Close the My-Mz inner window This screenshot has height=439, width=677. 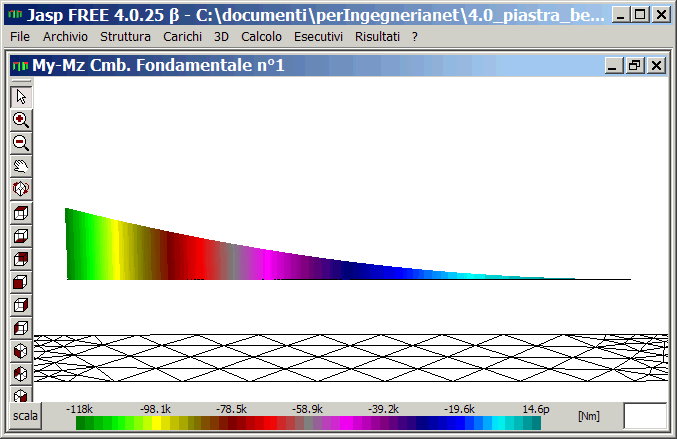pos(656,66)
